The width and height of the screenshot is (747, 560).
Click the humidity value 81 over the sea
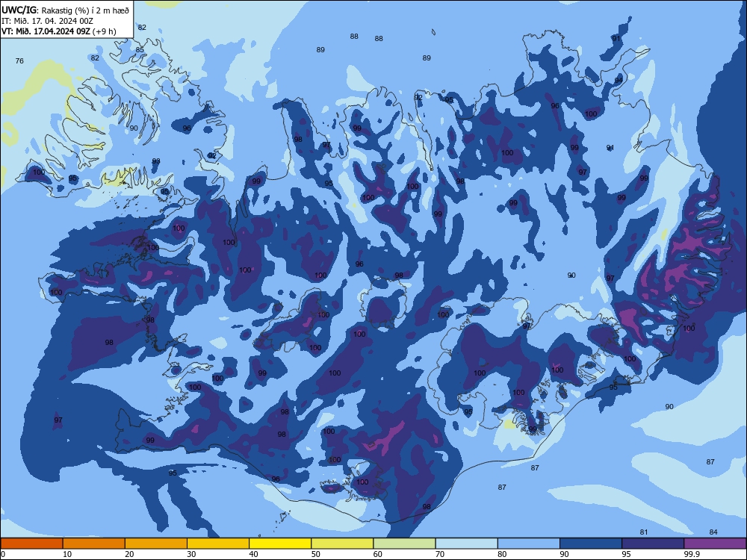pyautogui.click(x=644, y=532)
